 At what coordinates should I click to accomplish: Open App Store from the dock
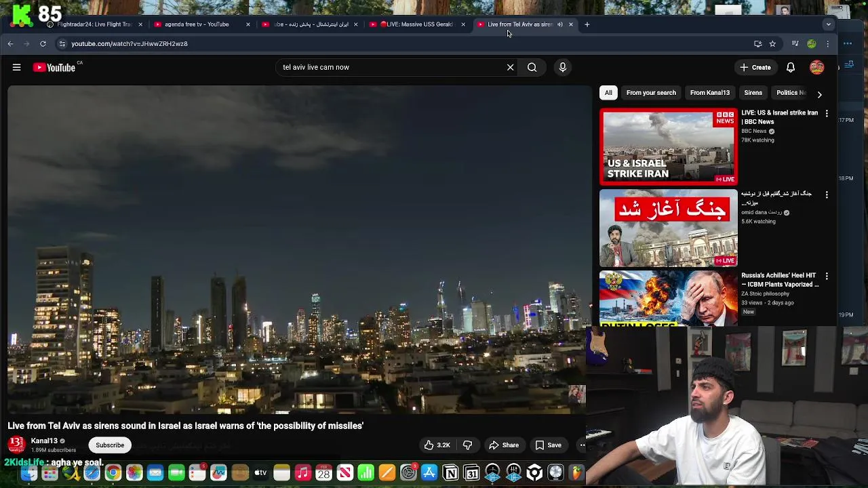(x=429, y=473)
